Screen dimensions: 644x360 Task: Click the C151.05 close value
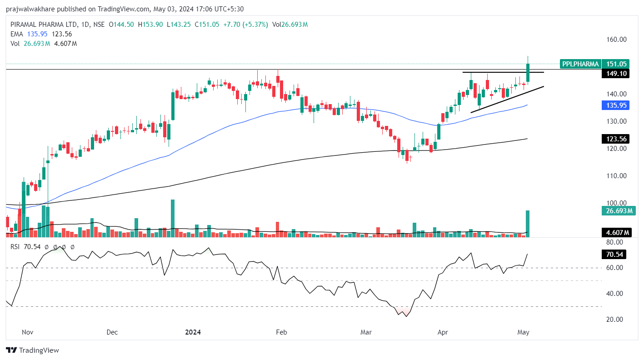[207, 25]
